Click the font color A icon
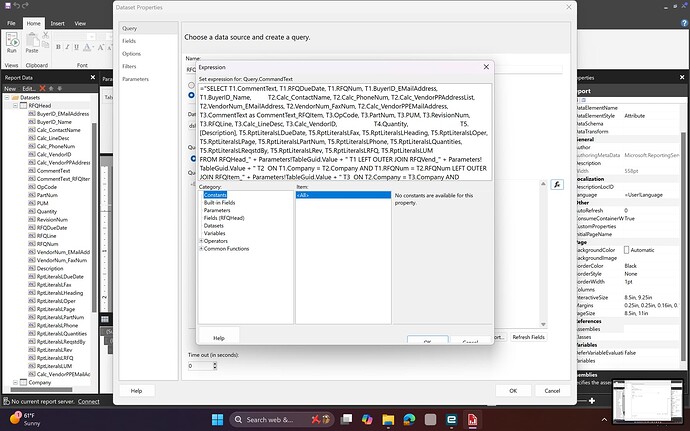Screen dimensions: 690x431 [x=87, y=47]
